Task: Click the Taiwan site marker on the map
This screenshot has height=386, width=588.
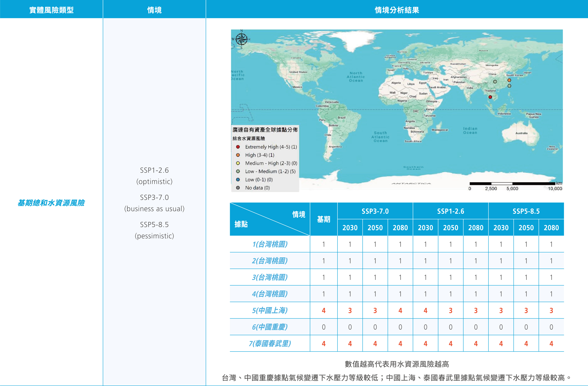Action: click(x=509, y=86)
